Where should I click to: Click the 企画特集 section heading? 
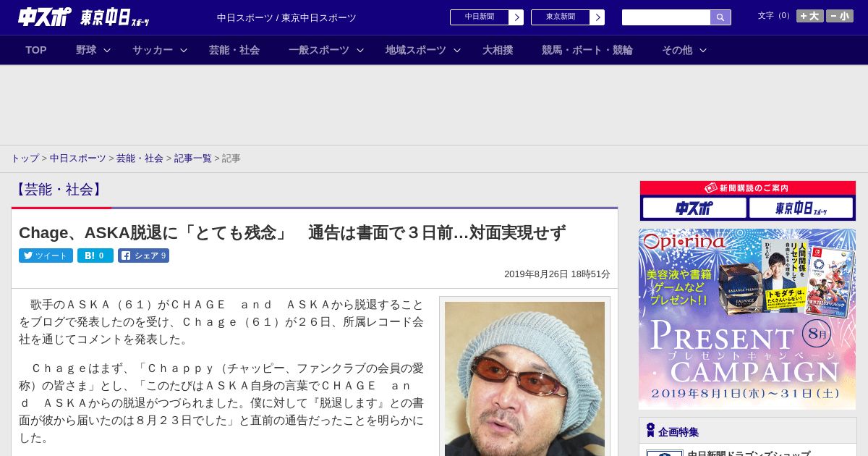(x=678, y=432)
